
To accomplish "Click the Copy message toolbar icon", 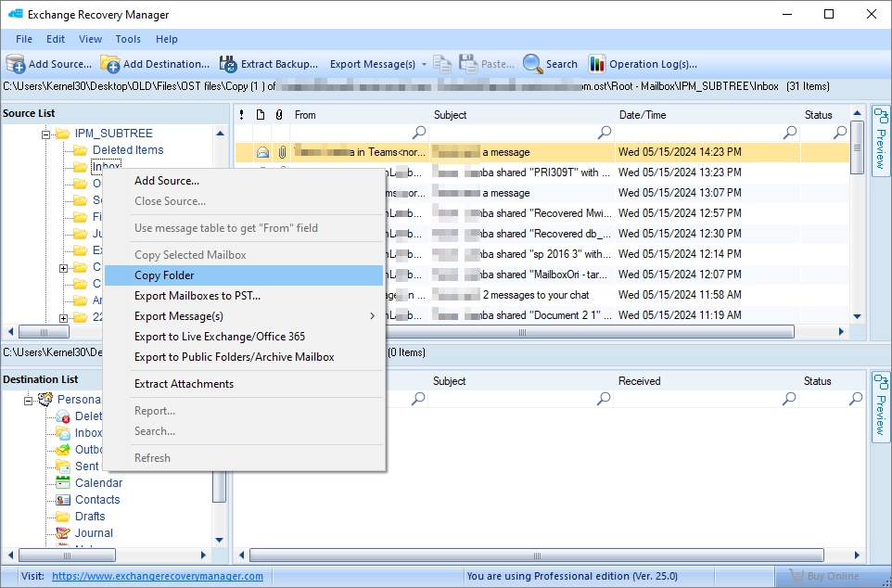I will (x=442, y=64).
